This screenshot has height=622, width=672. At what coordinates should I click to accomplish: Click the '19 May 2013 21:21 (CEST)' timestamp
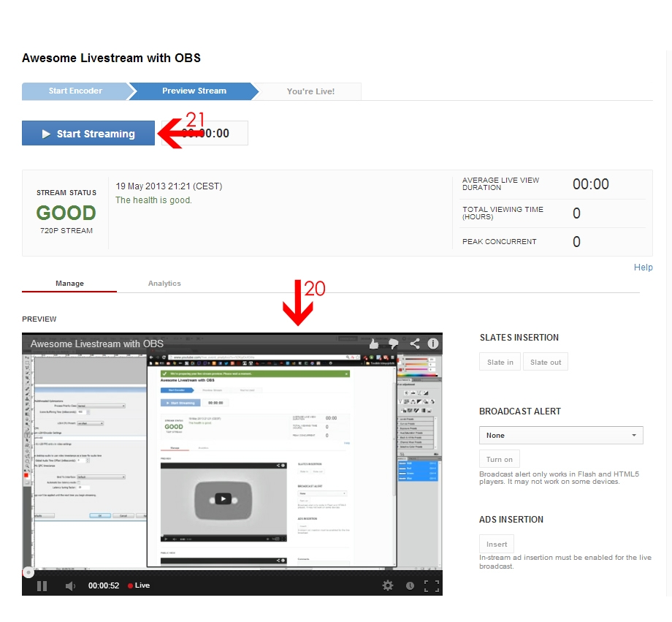(x=169, y=186)
